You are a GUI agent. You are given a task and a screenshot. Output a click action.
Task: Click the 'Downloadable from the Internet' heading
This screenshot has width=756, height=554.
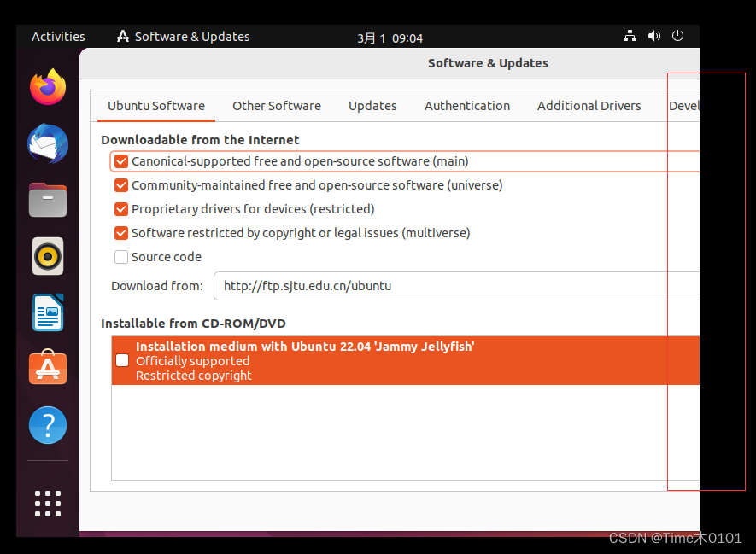point(200,140)
